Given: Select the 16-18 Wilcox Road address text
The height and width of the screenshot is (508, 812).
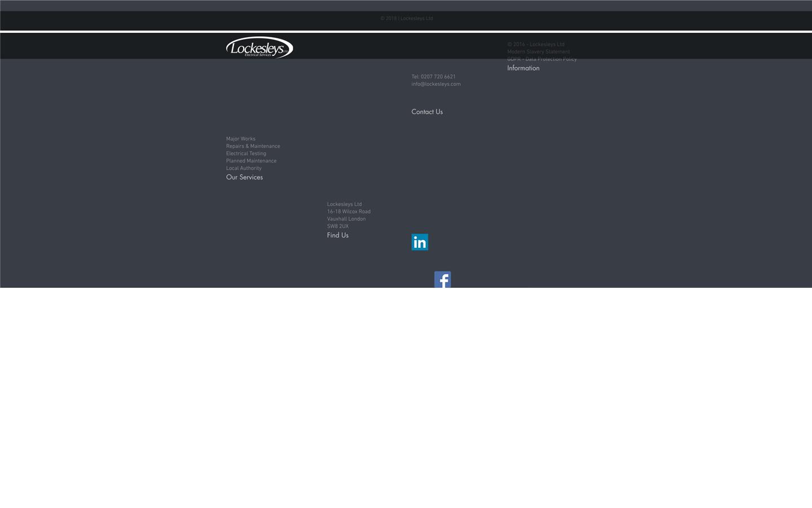Looking at the screenshot, I should tap(348, 211).
